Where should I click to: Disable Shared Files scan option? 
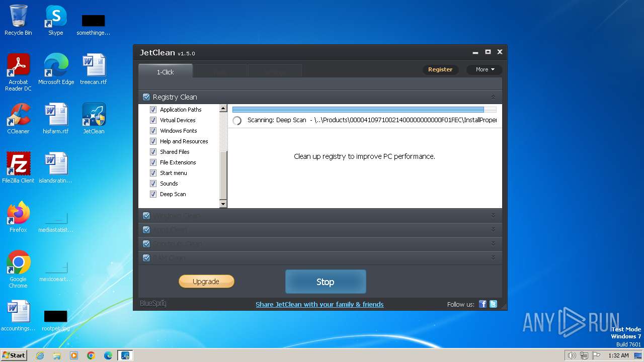click(153, 152)
